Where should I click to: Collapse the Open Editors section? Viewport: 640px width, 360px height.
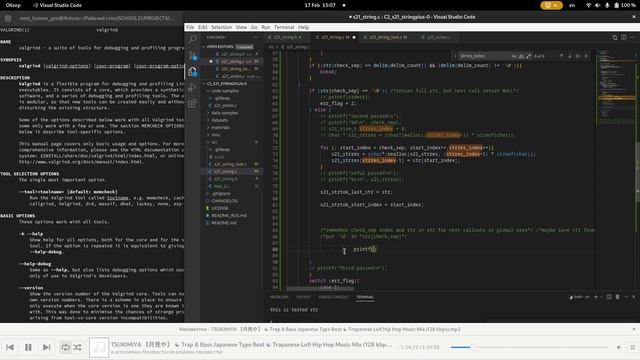point(231,47)
